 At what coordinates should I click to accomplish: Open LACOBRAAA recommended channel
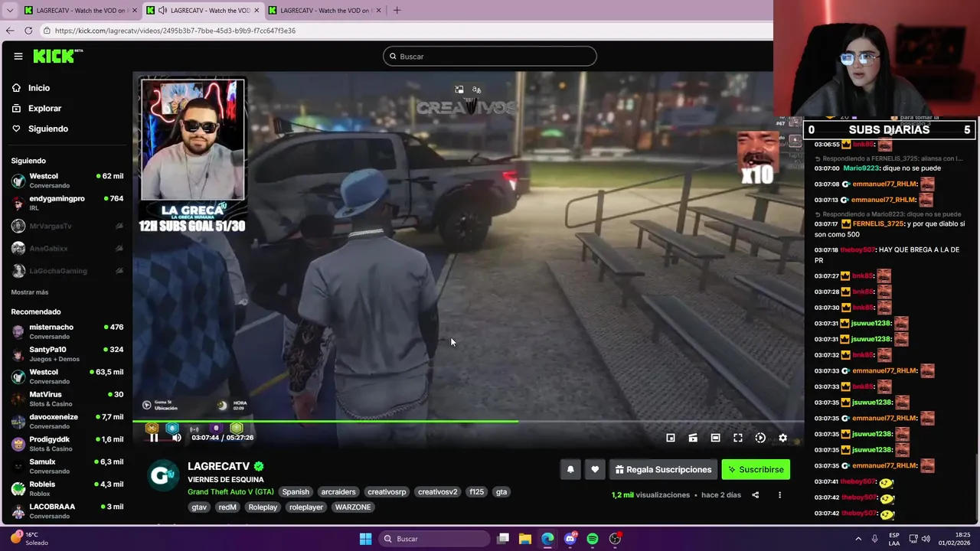pos(67,511)
